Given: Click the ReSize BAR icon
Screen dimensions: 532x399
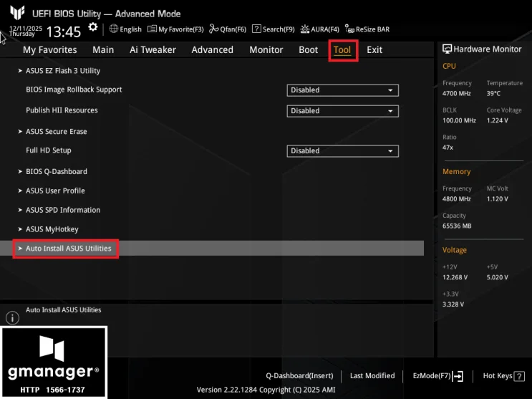Looking at the screenshot, I should [349, 29].
